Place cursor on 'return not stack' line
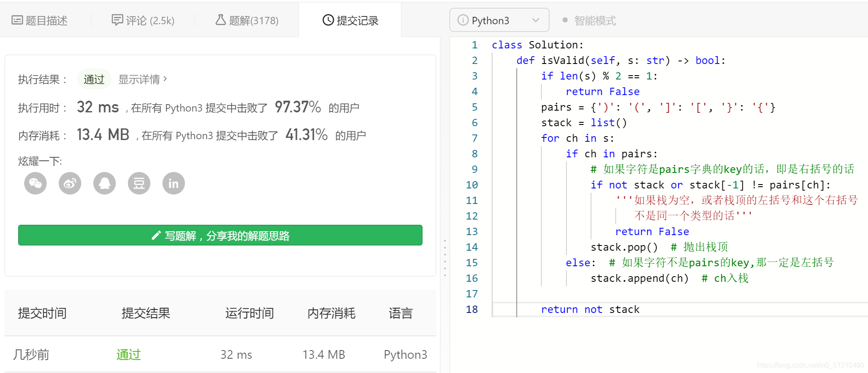This screenshot has width=868, height=373. (x=590, y=309)
